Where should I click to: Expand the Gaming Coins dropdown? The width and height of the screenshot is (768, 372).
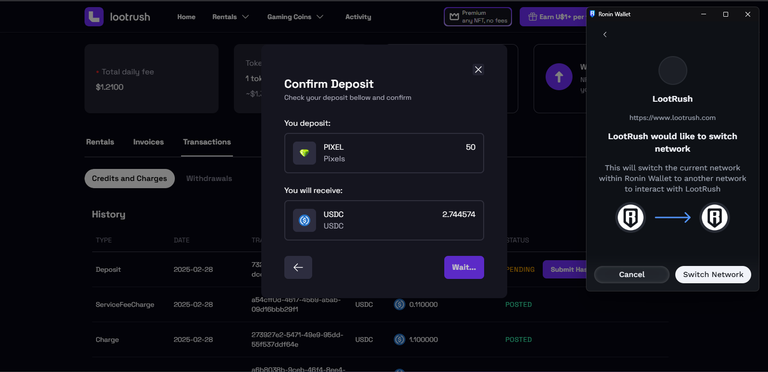click(295, 17)
